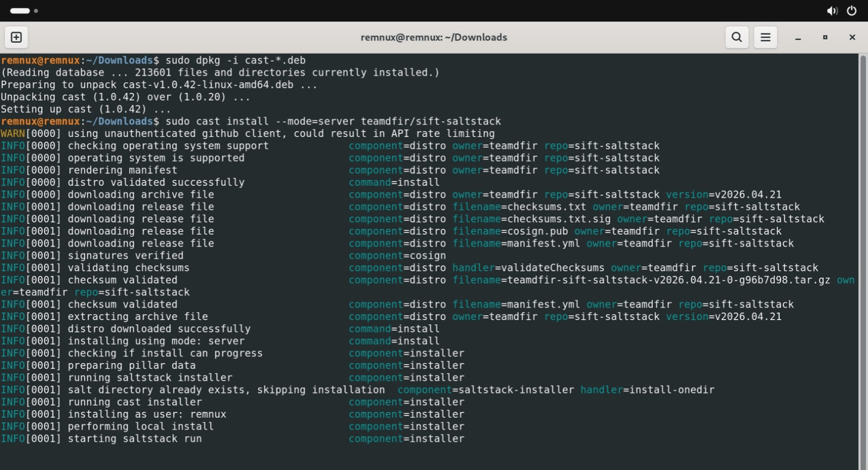The width and height of the screenshot is (868, 470).
Task: Click the terminal vertical scrollbar
Action: pos(863,262)
